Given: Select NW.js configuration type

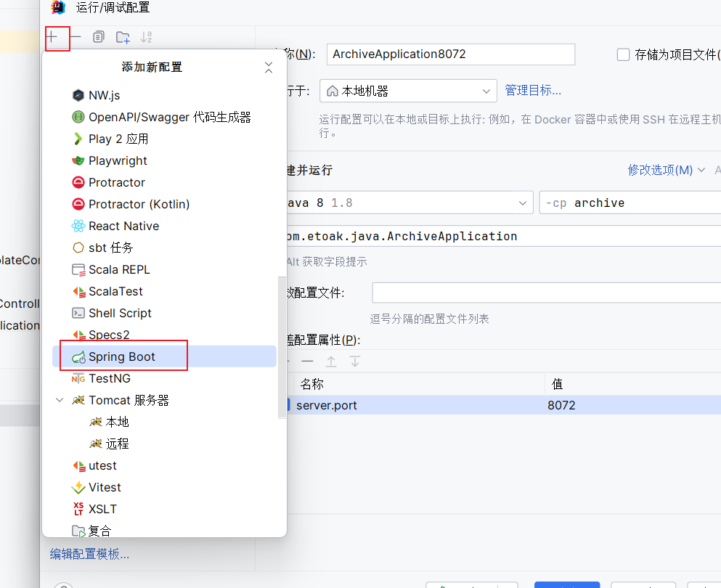Looking at the screenshot, I should [x=163, y=95].
